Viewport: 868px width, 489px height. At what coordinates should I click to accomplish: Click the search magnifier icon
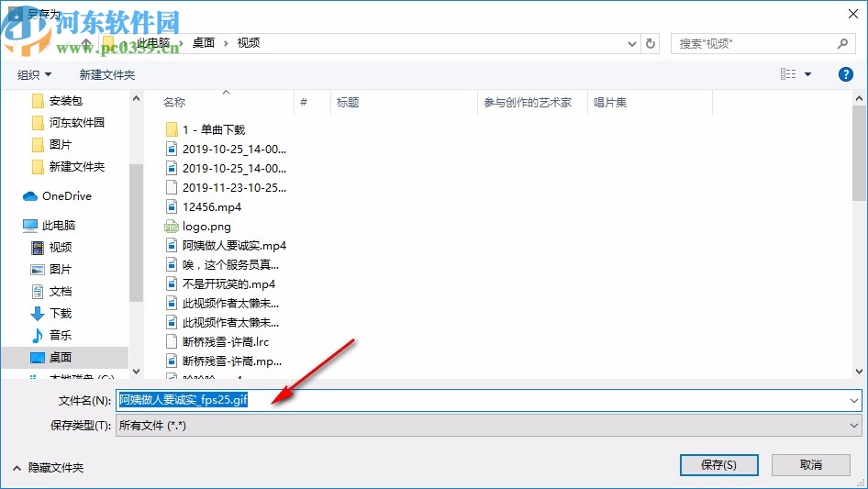842,43
